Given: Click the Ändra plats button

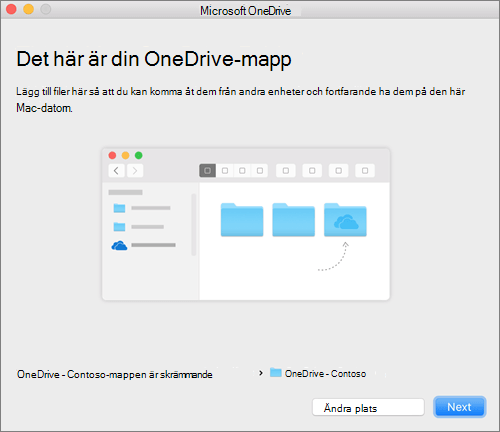Looking at the screenshot, I should 368,407.
